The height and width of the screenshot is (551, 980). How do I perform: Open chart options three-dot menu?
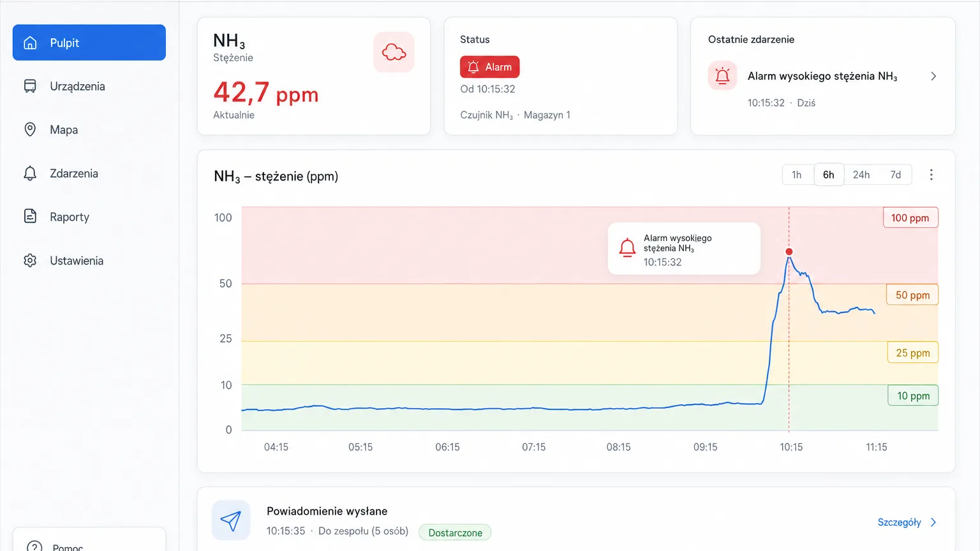pos(931,175)
